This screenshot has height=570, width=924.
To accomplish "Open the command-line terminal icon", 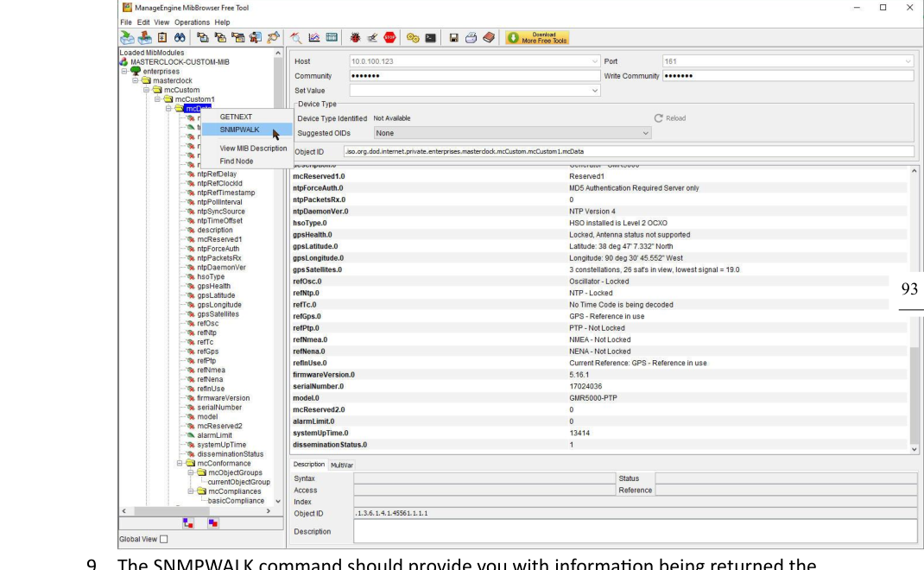I will pyautogui.click(x=431, y=38).
